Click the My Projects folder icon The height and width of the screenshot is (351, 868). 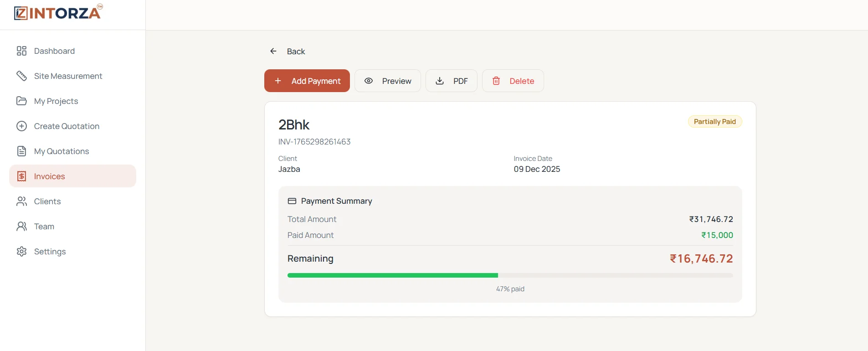pyautogui.click(x=21, y=101)
